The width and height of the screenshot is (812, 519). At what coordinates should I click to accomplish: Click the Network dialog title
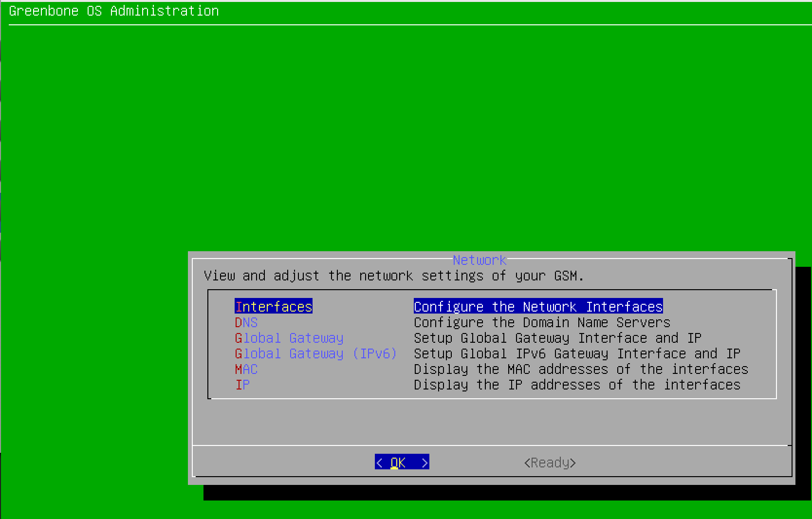tap(480, 260)
